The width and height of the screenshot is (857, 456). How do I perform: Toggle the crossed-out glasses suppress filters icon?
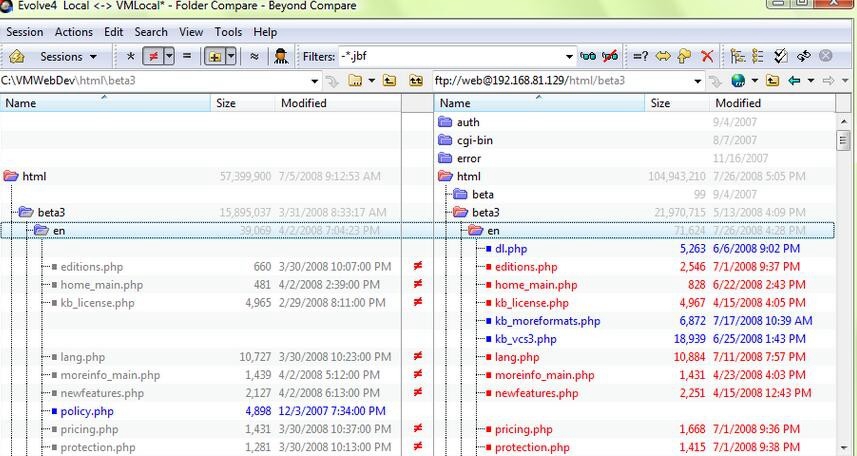click(x=610, y=56)
